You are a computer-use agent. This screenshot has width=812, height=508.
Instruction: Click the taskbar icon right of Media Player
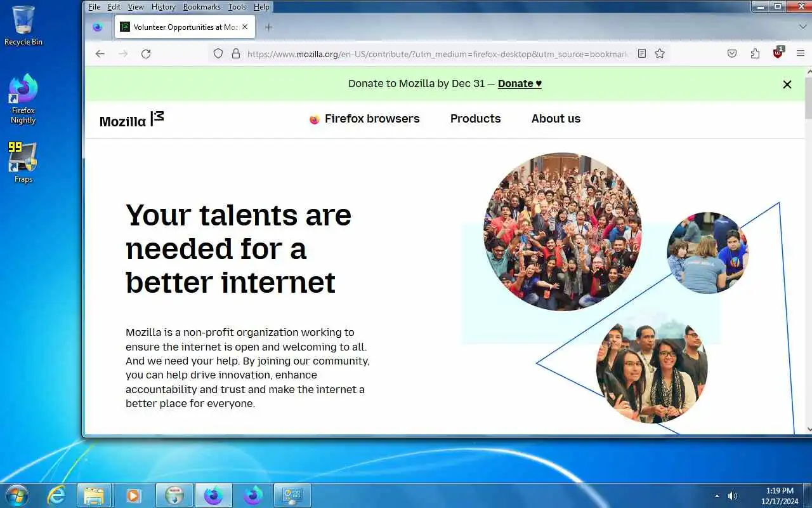tap(174, 495)
